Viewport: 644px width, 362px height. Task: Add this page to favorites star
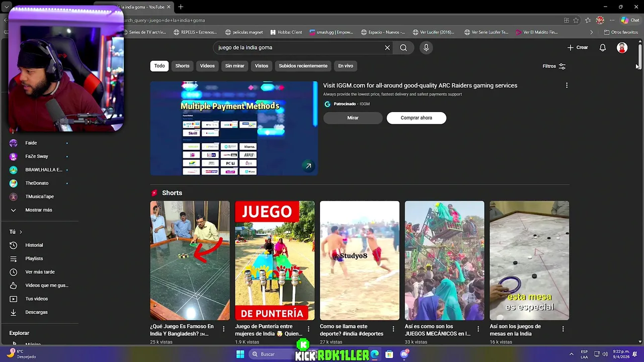tap(576, 20)
